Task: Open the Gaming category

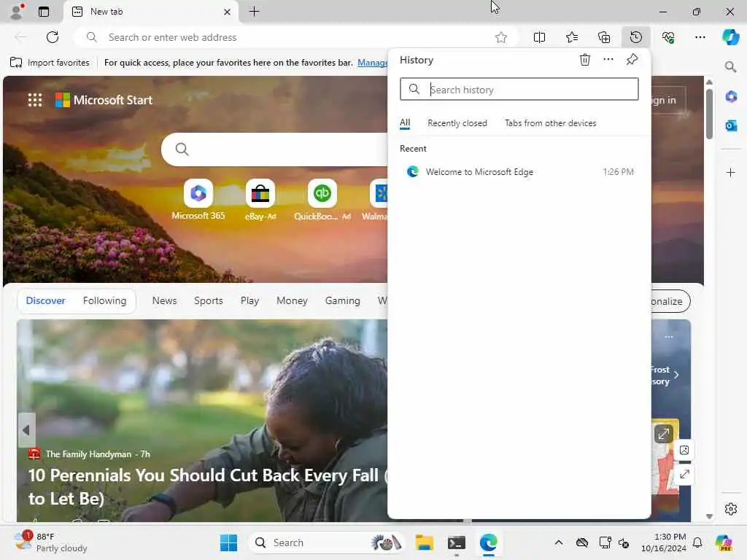Action: [343, 301]
